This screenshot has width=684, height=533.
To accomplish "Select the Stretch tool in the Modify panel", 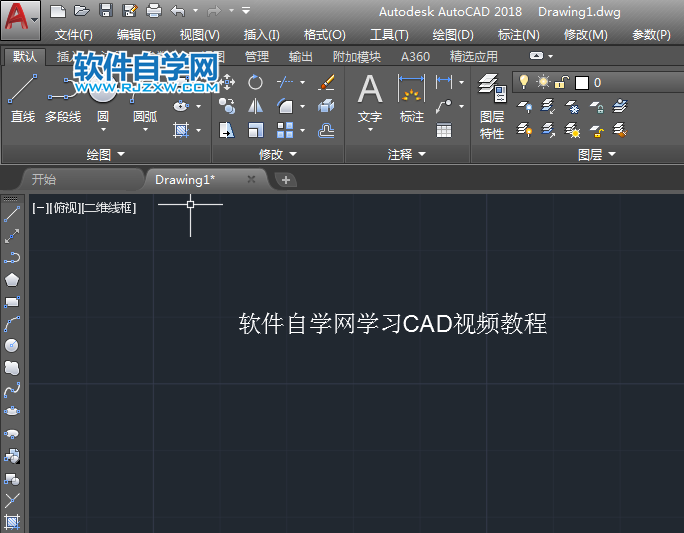I will [227, 130].
